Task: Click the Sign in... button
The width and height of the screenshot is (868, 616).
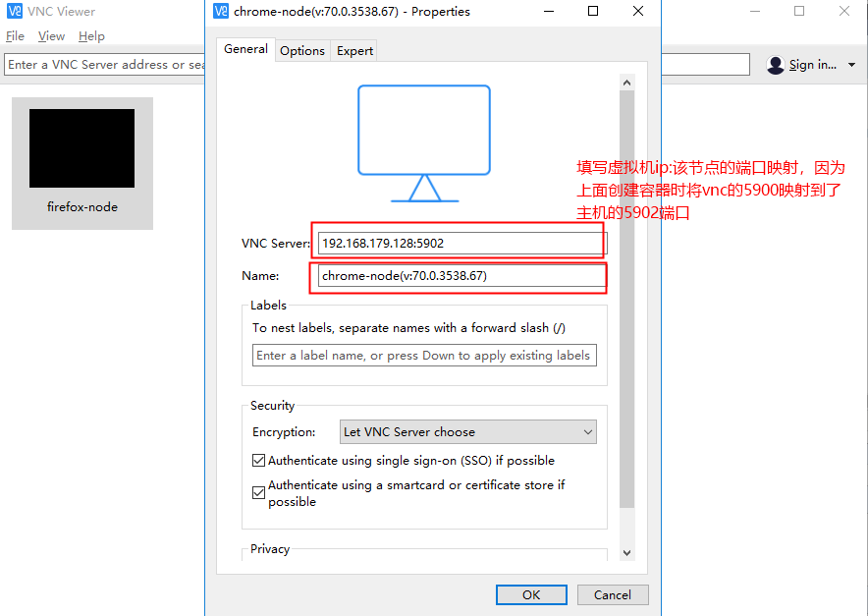Action: point(813,65)
